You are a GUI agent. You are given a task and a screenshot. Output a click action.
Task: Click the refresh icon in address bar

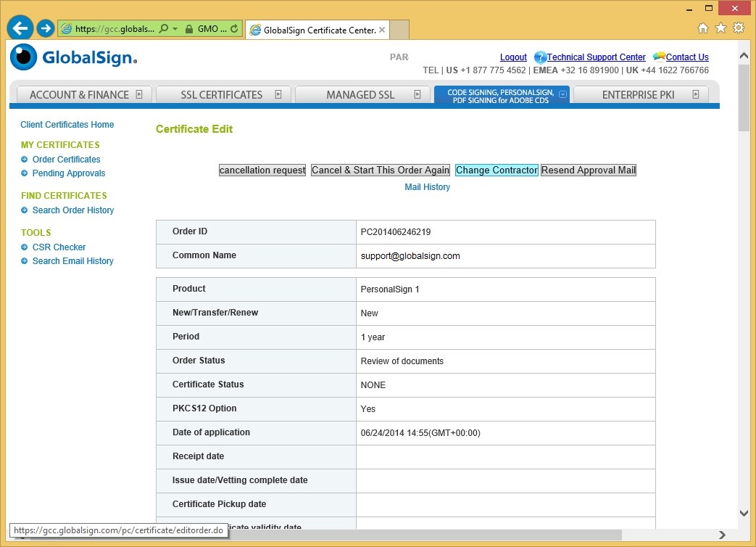tap(234, 28)
